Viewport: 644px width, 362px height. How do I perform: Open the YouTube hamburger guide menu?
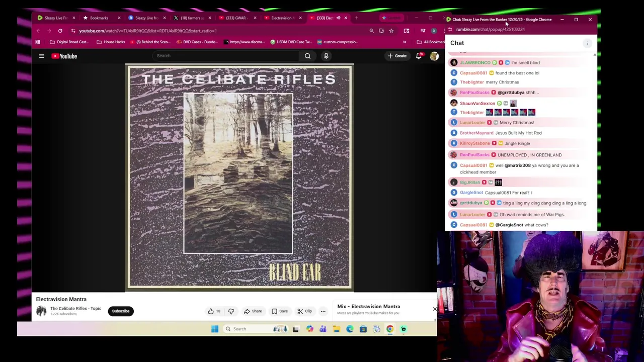point(42,56)
